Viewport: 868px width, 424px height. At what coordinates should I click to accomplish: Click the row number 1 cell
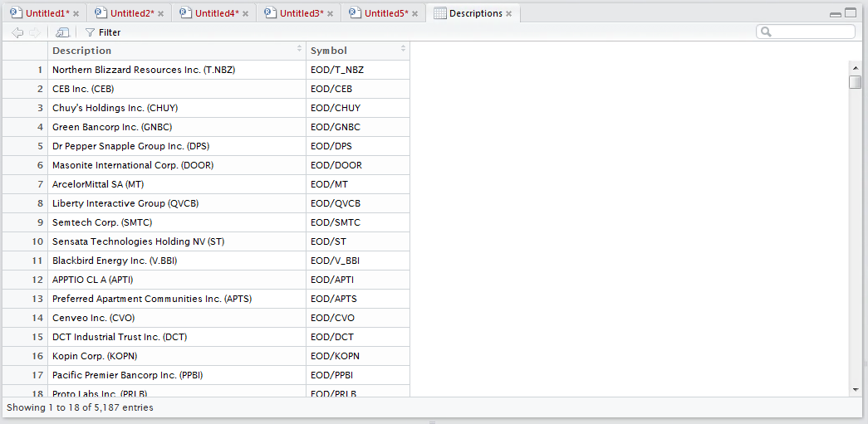click(25, 70)
